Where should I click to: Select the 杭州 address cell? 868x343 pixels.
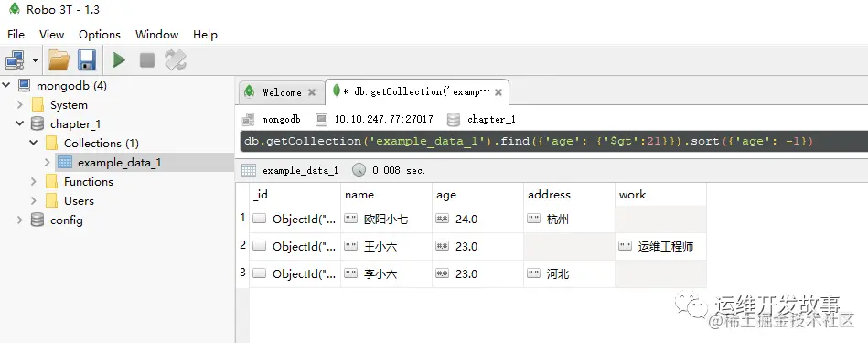point(569,220)
